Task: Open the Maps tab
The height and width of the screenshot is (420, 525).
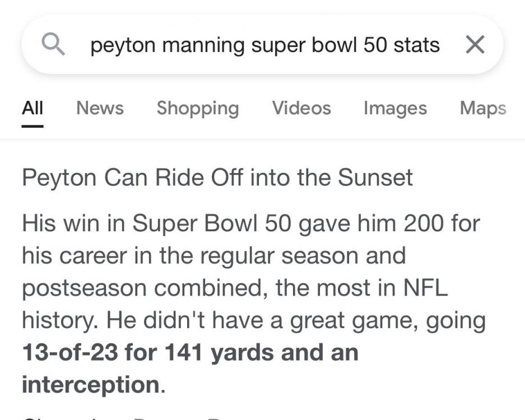Action: (483, 108)
